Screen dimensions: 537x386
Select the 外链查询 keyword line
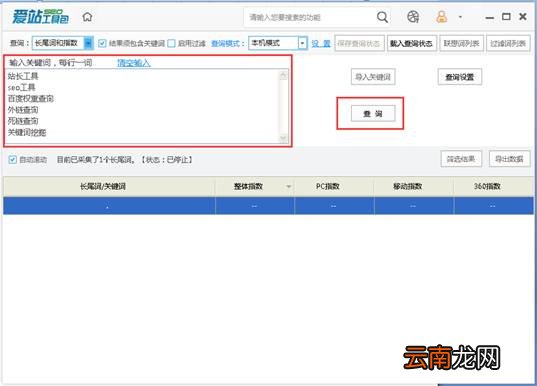[x=23, y=110]
